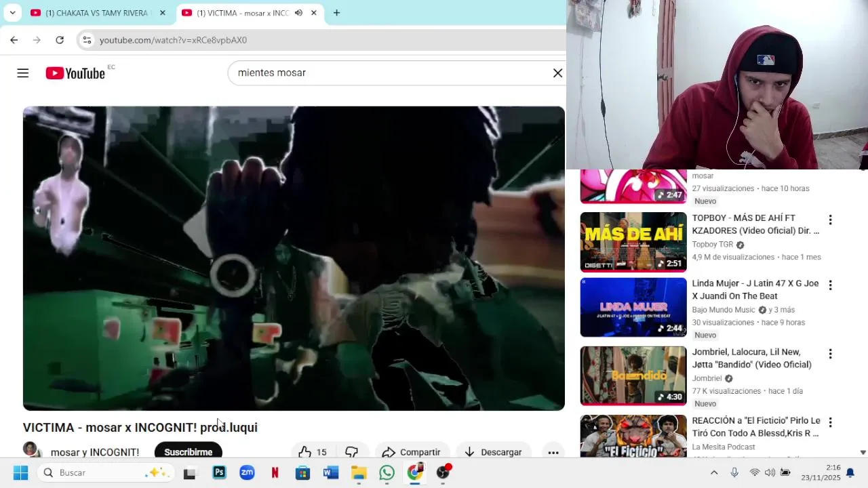Open the 2:47 mosar video thumbnail
The width and height of the screenshot is (868, 488).
(633, 186)
